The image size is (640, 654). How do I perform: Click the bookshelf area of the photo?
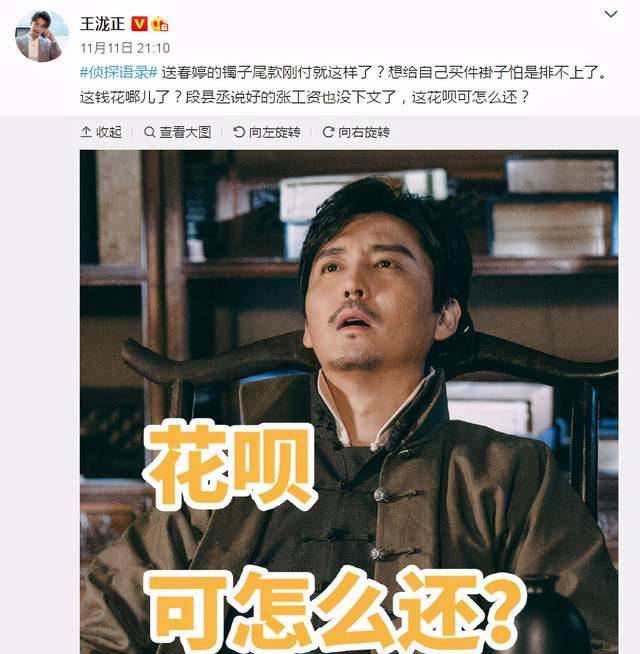click(551, 209)
